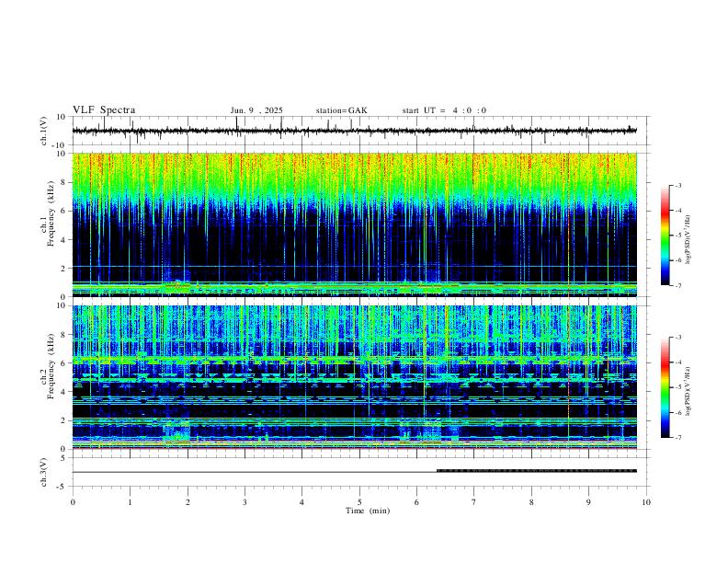Click the ch.1 spectrogram color scale bar

(x=665, y=236)
